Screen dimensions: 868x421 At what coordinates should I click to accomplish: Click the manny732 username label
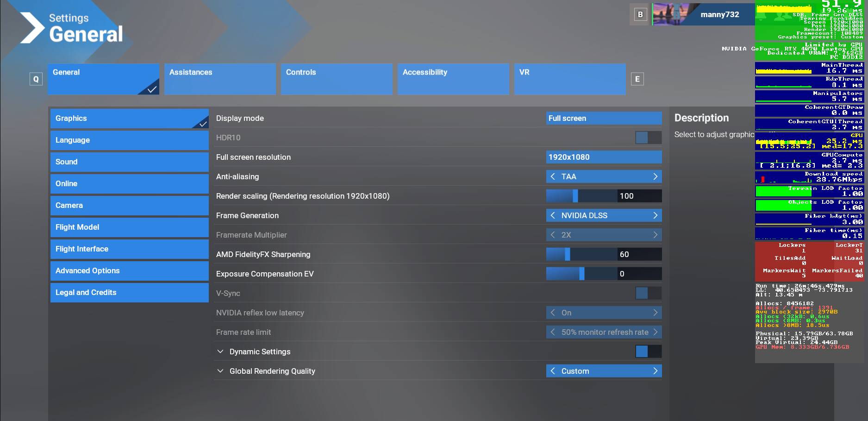[720, 14]
